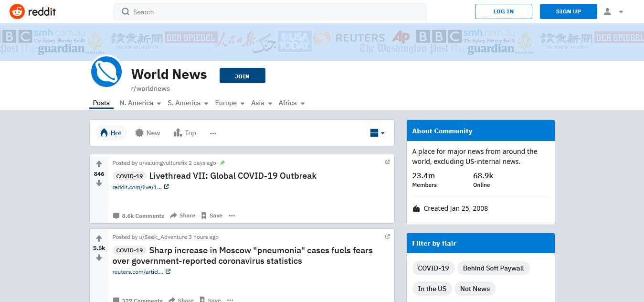Upvote the Livethread VII COVID-19 post
The height and width of the screenshot is (302, 644).
[x=99, y=164]
